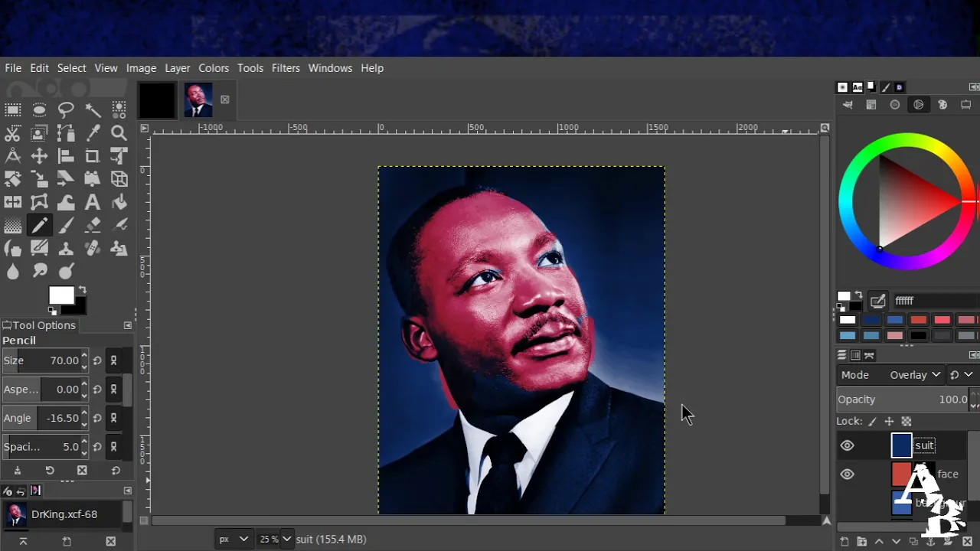The height and width of the screenshot is (551, 980).
Task: Toggle link for Size dynamics option
Action: point(113,360)
